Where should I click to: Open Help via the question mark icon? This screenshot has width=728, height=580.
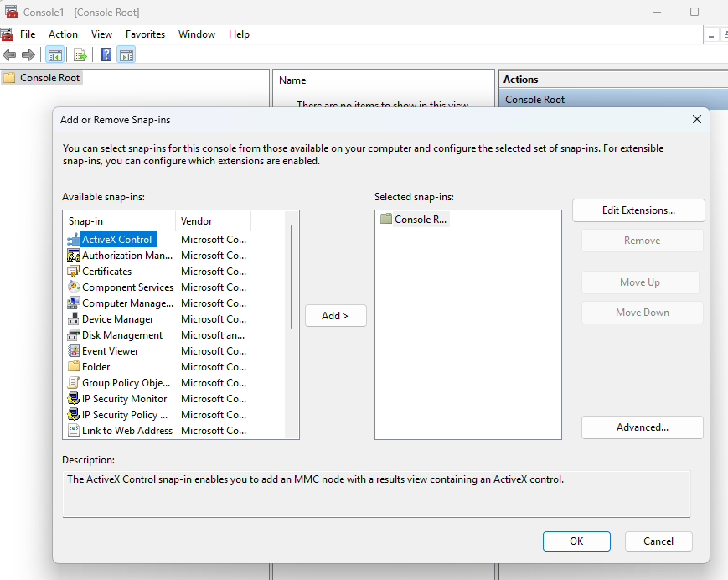[x=106, y=55]
